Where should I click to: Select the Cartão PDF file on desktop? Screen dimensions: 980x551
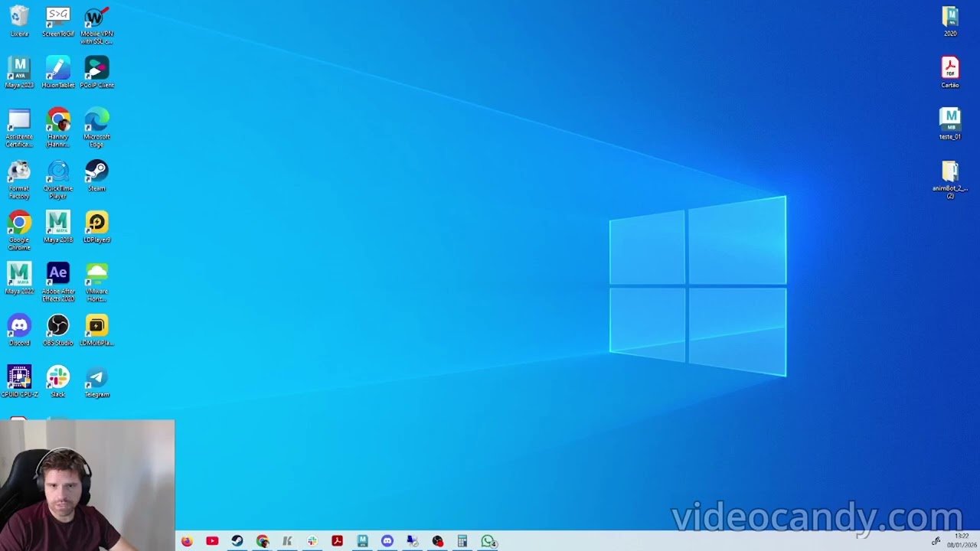pyautogui.click(x=950, y=73)
